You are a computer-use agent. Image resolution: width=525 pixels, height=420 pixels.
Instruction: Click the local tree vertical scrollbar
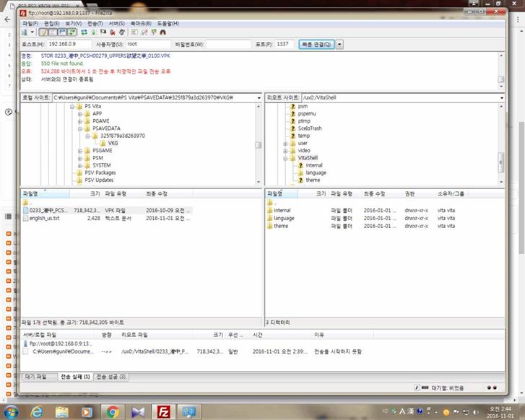[259, 144]
